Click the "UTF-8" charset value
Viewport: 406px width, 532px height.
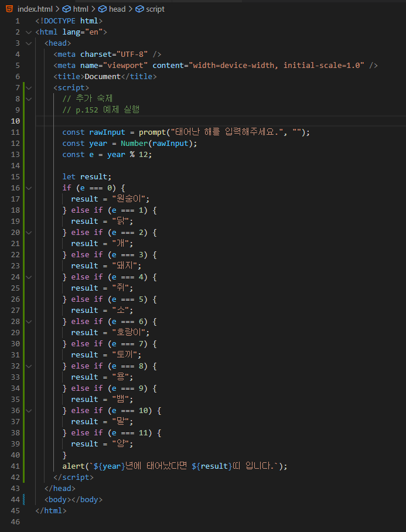132,54
